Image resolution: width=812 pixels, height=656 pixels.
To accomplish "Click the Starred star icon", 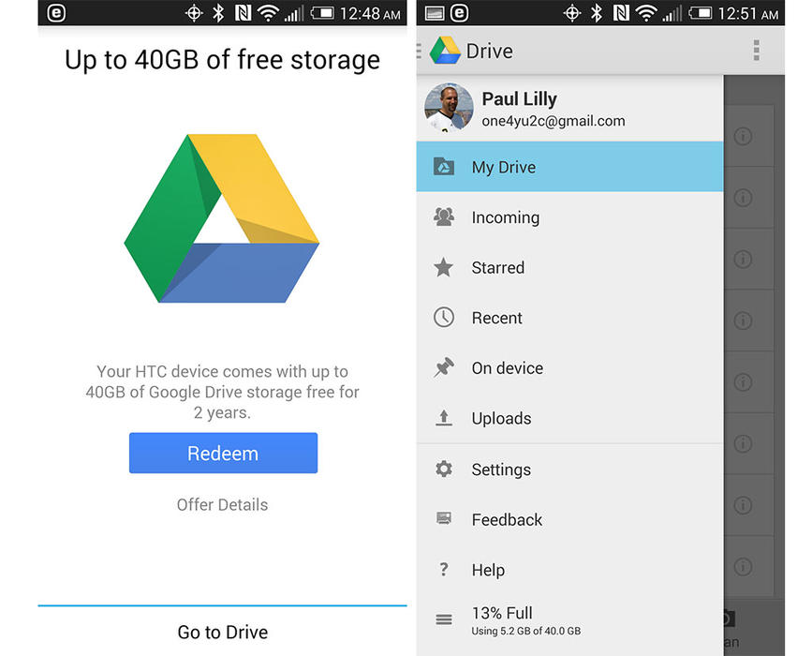I will [x=444, y=268].
